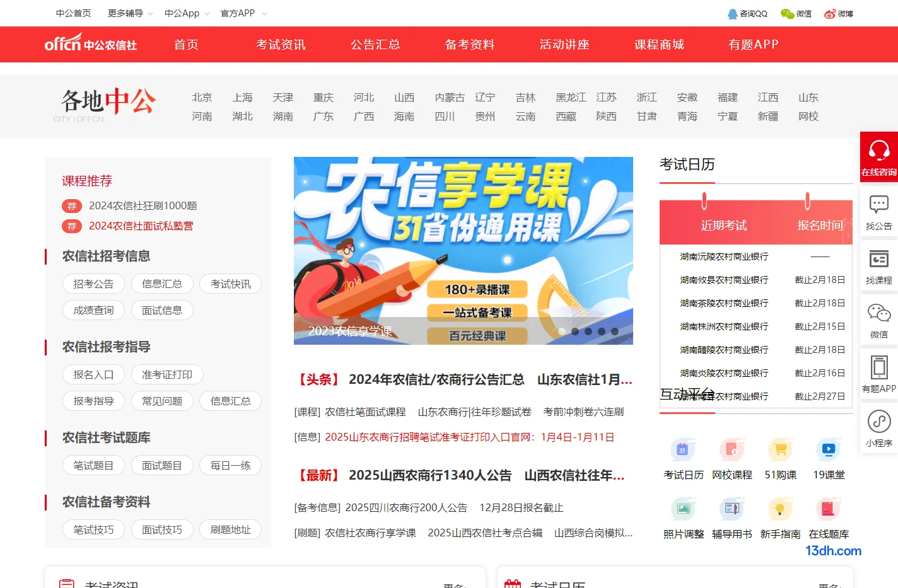
Task: Click the 招考公告 pill button
Action: click(x=93, y=284)
